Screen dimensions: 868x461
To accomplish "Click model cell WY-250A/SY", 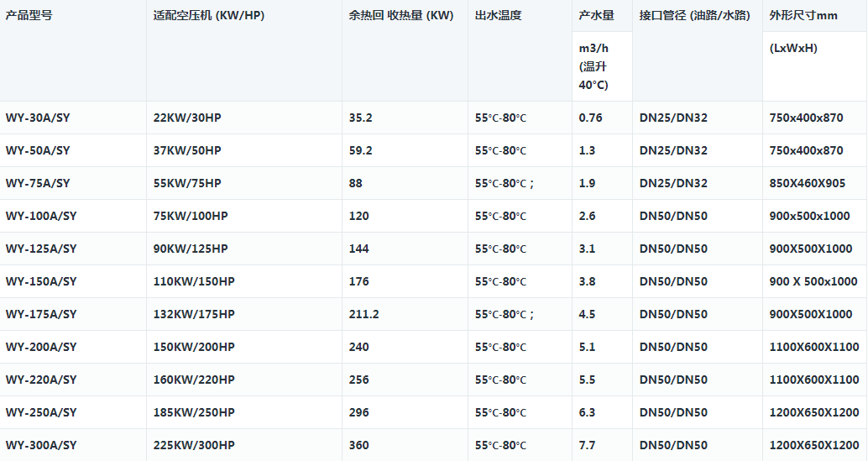I will [x=41, y=412].
